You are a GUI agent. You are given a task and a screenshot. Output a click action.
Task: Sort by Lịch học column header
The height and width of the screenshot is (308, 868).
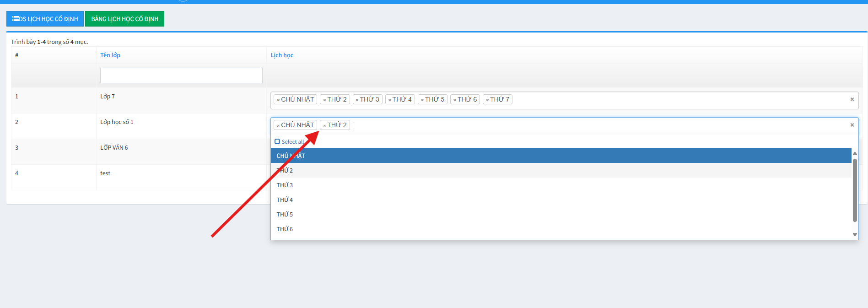[x=282, y=55]
